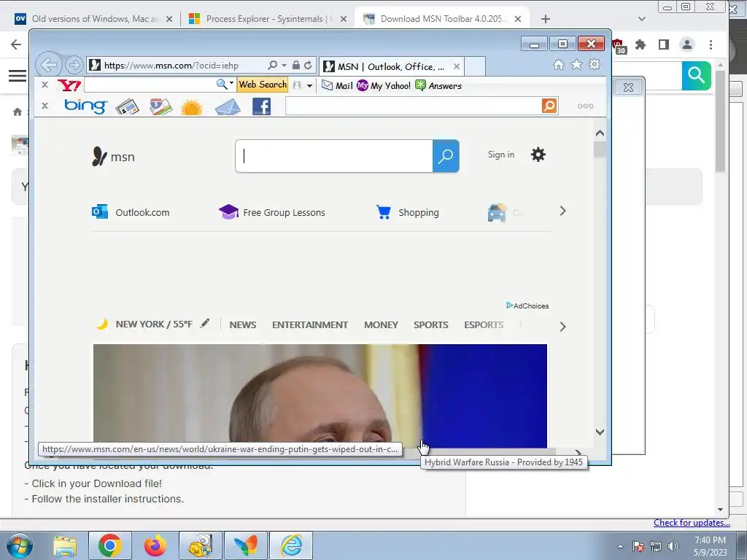The width and height of the screenshot is (747, 560).
Task: Focus the Bing toolbar search field
Action: click(414, 106)
